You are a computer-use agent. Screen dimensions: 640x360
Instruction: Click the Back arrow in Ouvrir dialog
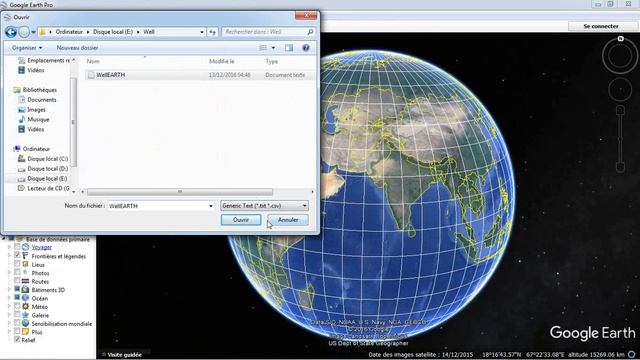coord(11,32)
